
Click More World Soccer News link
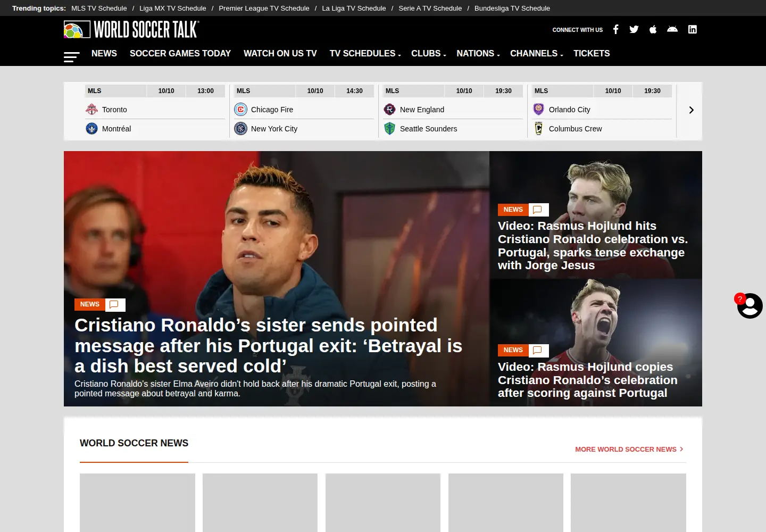629,450
